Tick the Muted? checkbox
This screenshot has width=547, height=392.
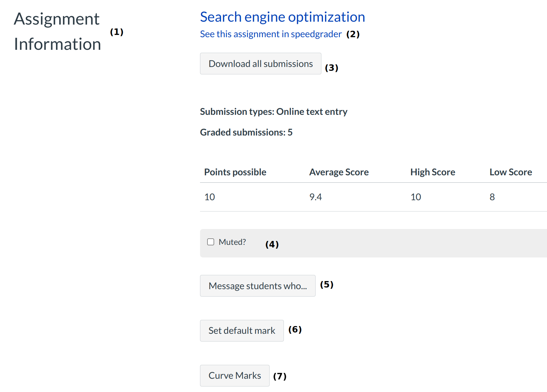pyautogui.click(x=211, y=242)
